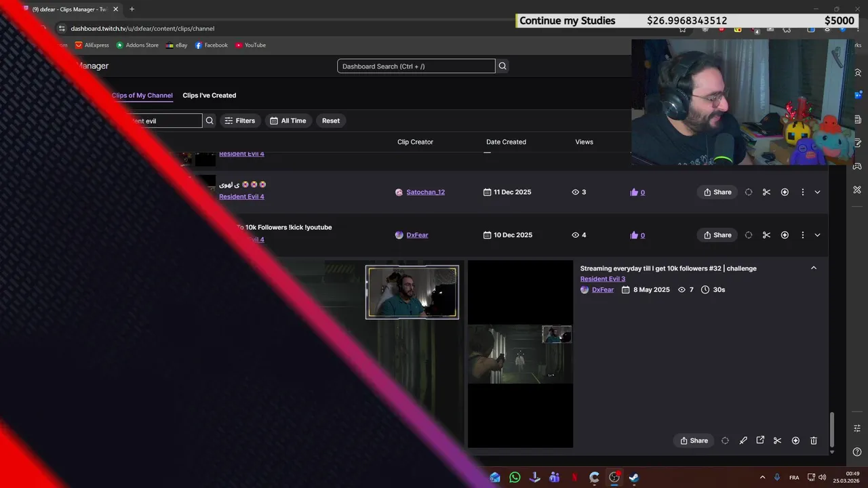Open three-dot menu in 10 Dec 2025 row
Image resolution: width=868 pixels, height=488 pixels.
(x=802, y=235)
